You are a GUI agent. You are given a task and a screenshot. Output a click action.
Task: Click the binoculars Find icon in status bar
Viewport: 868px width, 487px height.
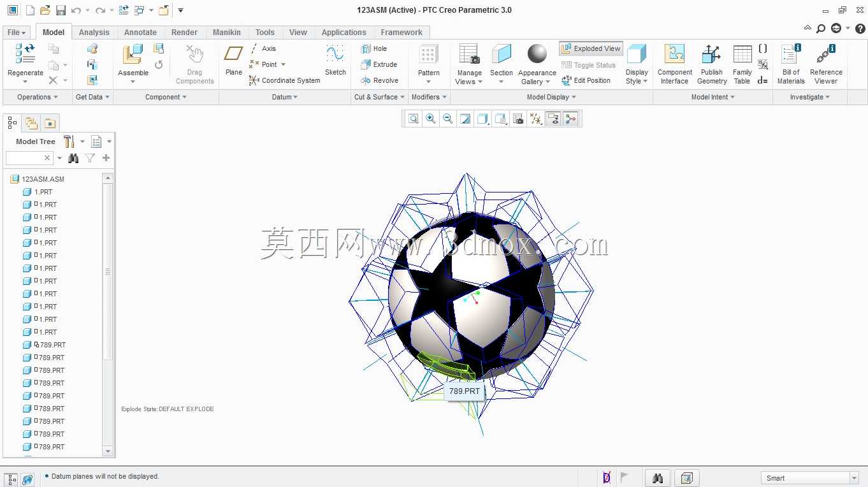(658, 477)
